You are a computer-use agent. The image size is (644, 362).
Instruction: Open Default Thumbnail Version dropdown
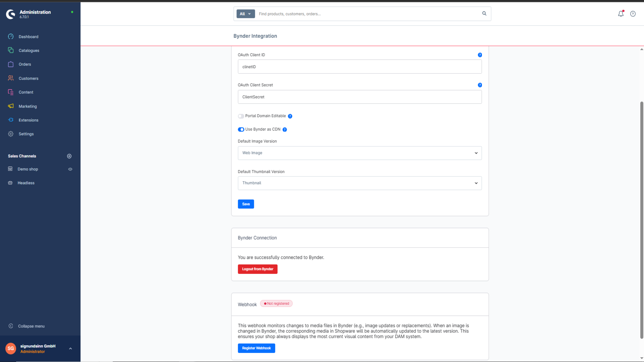pyautogui.click(x=360, y=183)
